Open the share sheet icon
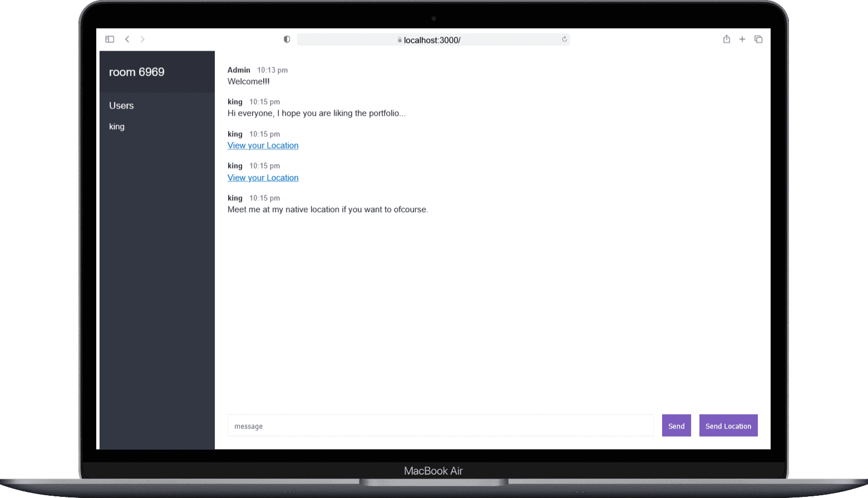 coord(726,39)
